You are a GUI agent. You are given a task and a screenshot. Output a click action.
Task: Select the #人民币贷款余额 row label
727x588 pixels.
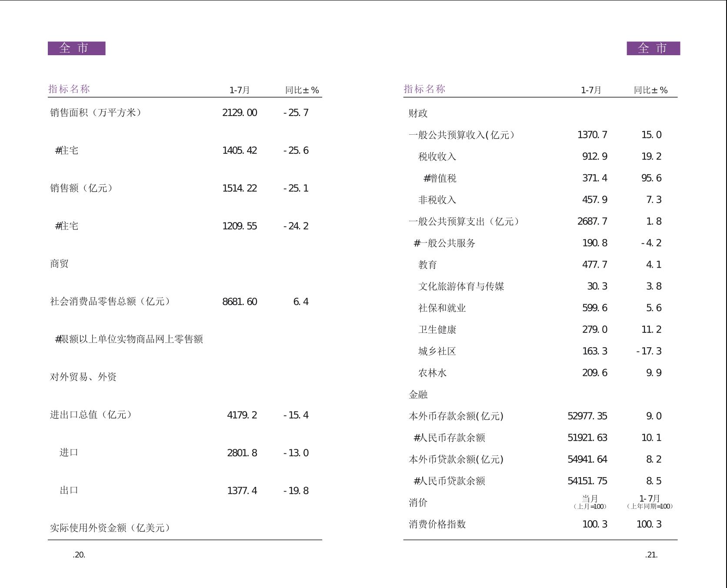[450, 481]
